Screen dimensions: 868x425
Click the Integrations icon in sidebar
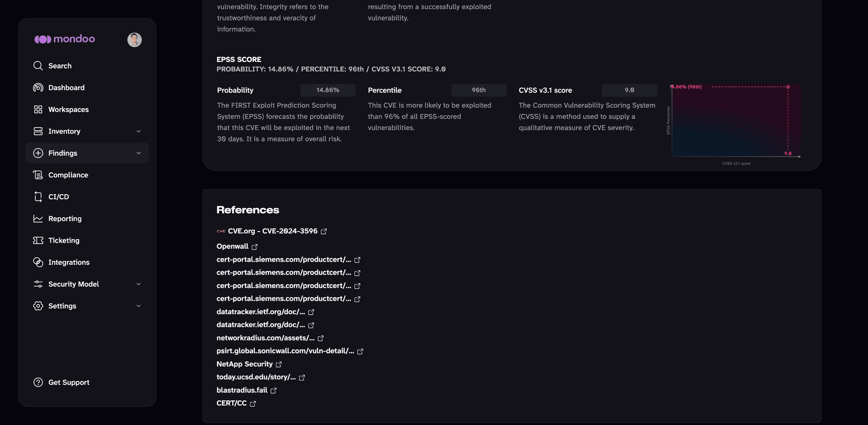pos(38,262)
